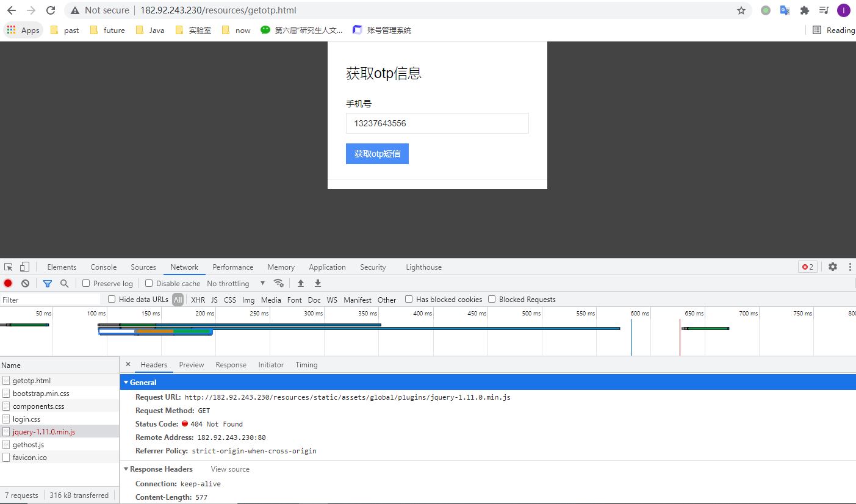The image size is (856, 504).
Task: Open the media control icon
Action: coord(824,10)
